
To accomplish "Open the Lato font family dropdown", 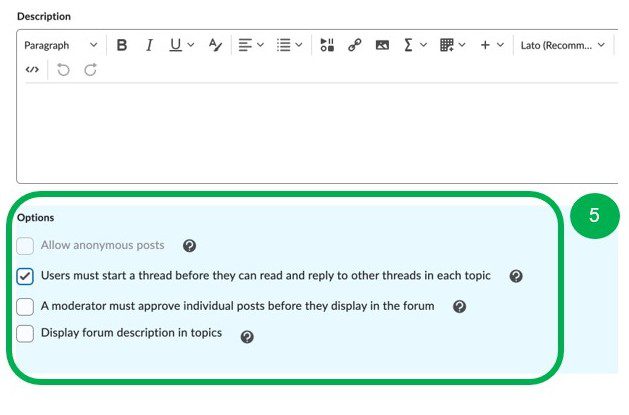I will (562, 45).
